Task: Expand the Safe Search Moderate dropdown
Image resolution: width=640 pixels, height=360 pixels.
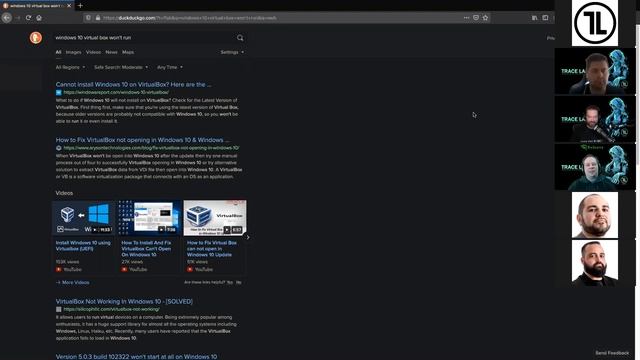Action: click(x=121, y=67)
